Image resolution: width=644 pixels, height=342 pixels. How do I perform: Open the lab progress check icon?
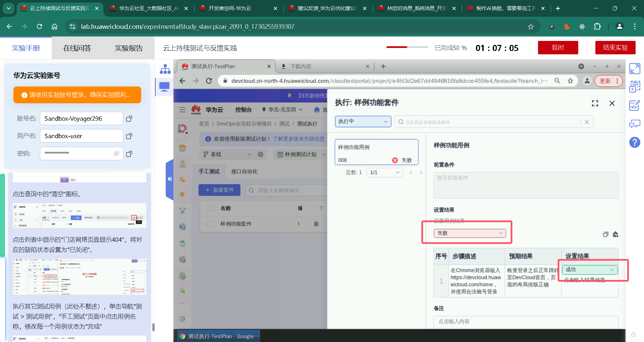(x=635, y=105)
